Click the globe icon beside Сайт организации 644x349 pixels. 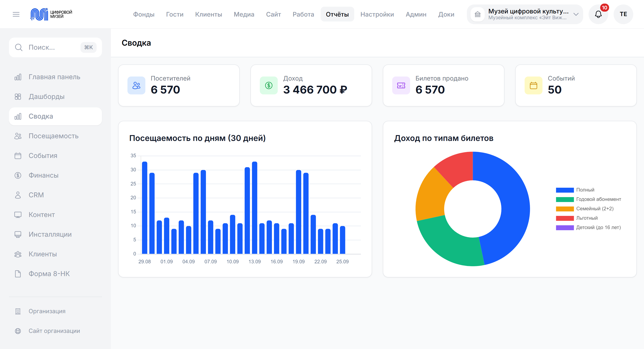pos(18,331)
